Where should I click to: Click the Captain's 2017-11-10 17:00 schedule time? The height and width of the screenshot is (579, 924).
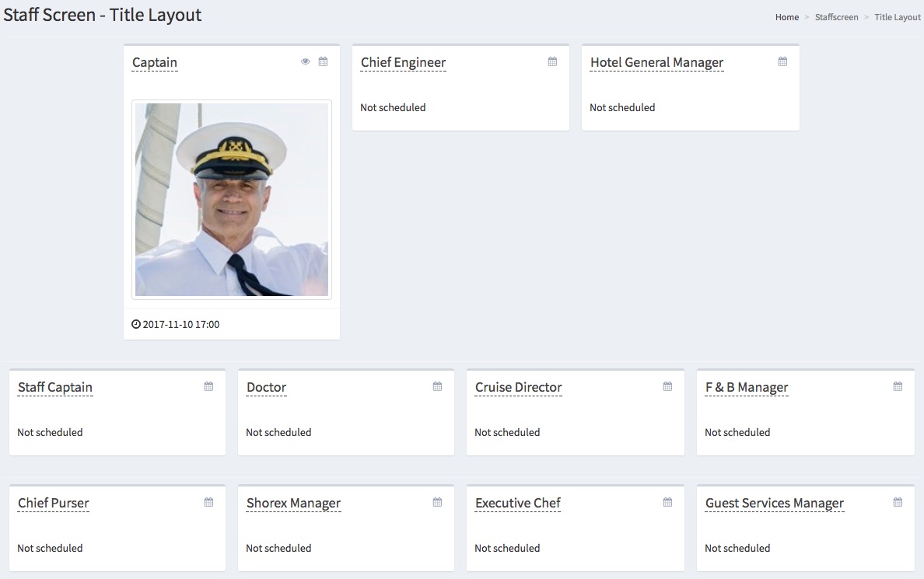tap(180, 324)
